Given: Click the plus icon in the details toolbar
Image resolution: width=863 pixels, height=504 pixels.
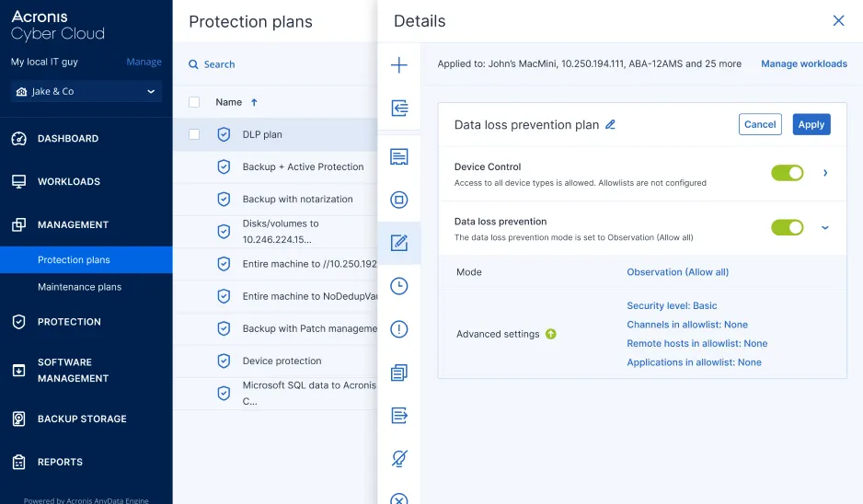Looking at the screenshot, I should click(x=399, y=65).
